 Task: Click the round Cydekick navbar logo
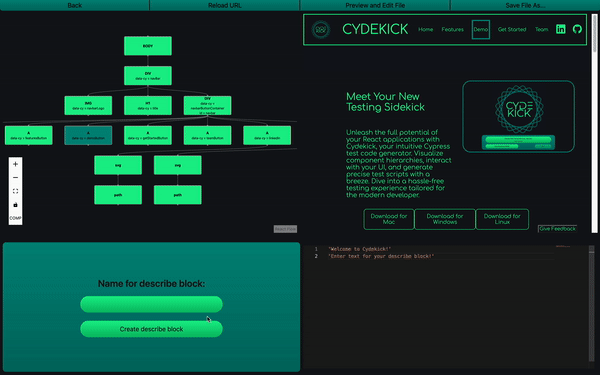[x=321, y=29]
